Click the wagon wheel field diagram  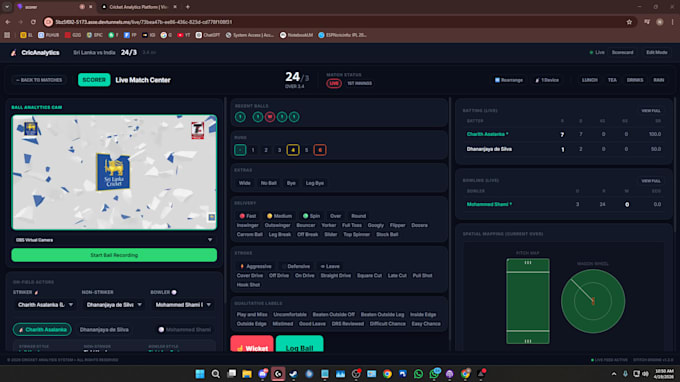[x=593, y=301]
